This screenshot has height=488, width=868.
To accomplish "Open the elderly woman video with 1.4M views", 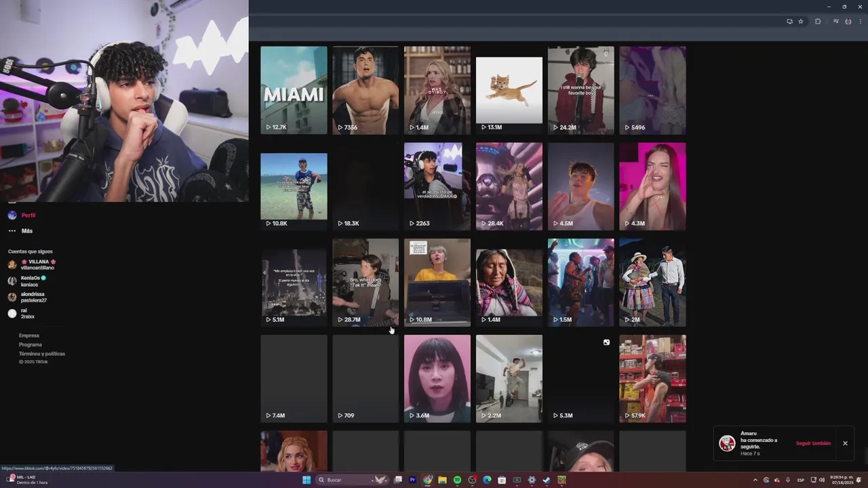I will pyautogui.click(x=509, y=283).
